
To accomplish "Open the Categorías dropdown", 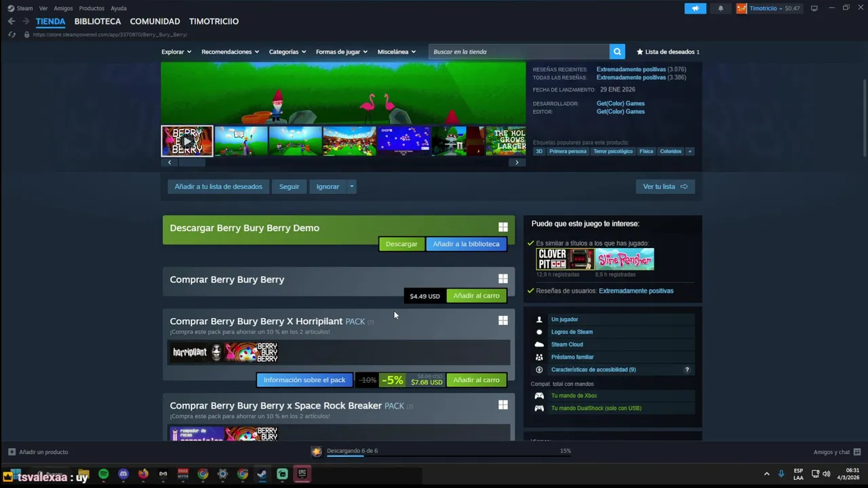I will (288, 52).
